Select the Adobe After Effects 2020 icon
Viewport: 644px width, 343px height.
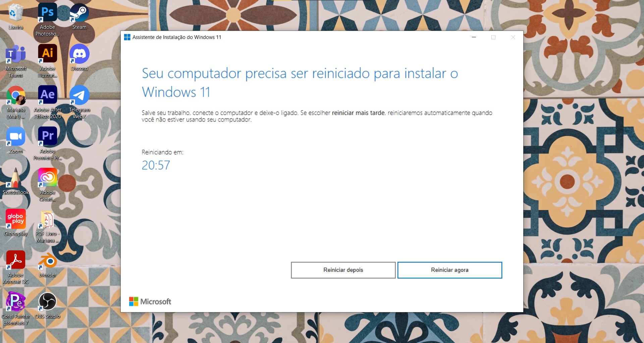coord(47,102)
